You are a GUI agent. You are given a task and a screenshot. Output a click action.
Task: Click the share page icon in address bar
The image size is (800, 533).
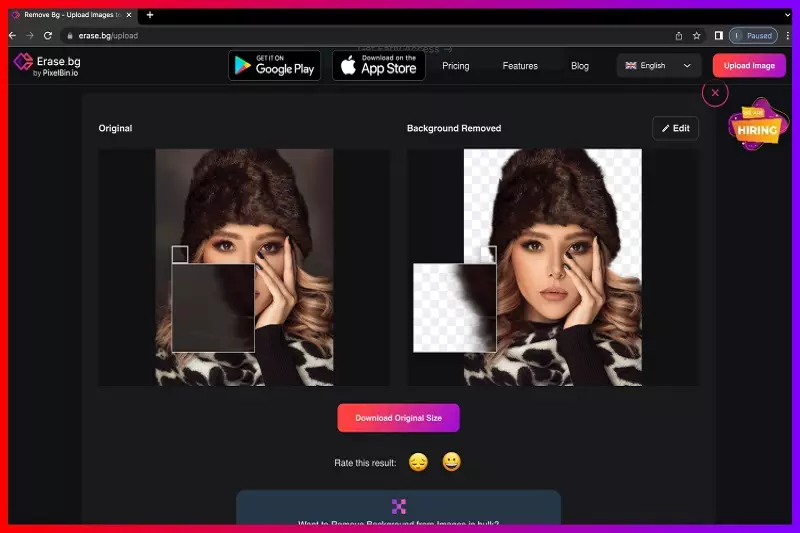[x=679, y=36]
